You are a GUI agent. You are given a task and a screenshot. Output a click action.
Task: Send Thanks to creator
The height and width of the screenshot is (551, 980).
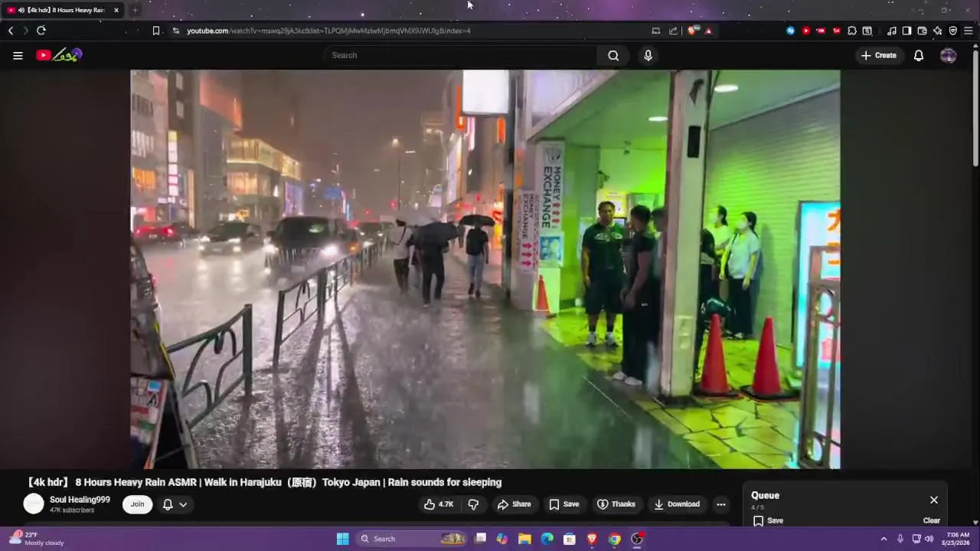pyautogui.click(x=616, y=504)
